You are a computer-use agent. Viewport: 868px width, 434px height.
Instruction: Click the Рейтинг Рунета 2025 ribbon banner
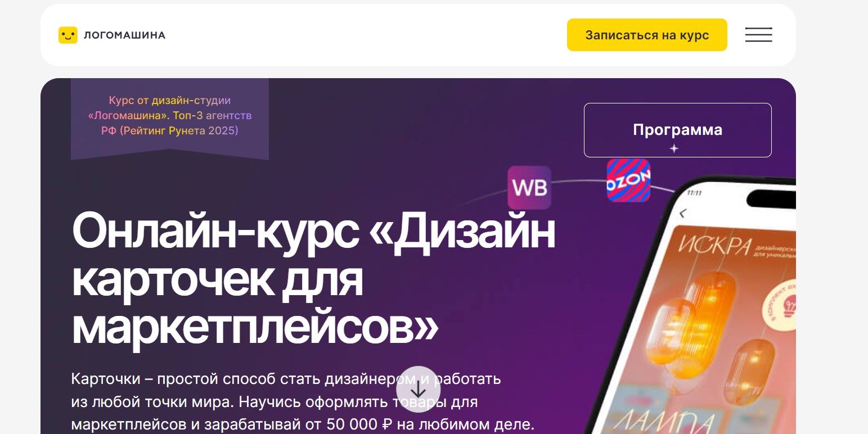point(170,119)
